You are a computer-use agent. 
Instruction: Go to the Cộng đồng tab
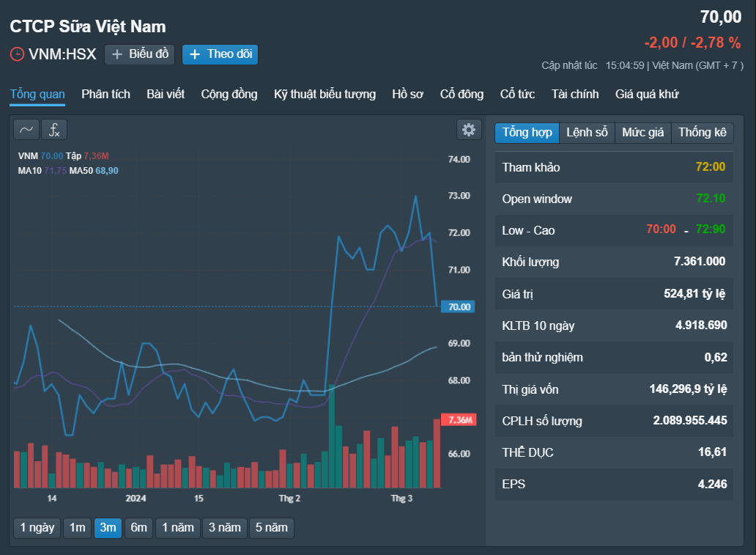click(x=229, y=94)
